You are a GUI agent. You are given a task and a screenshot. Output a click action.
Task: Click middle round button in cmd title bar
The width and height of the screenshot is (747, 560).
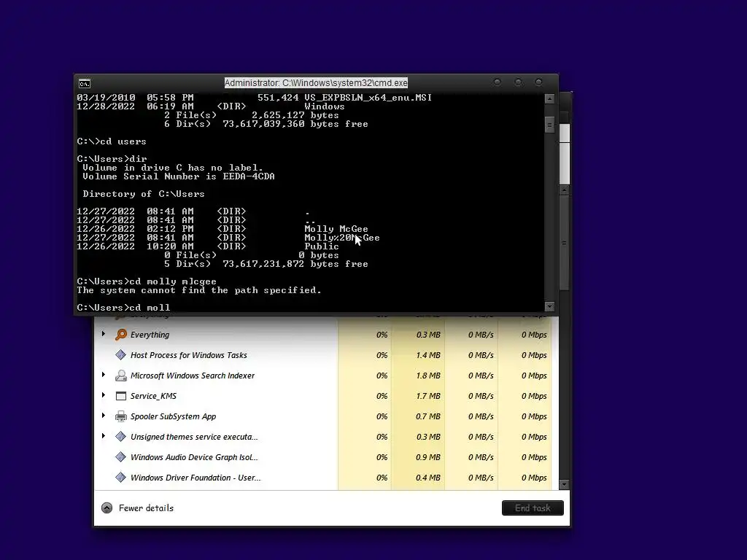pyautogui.click(x=518, y=82)
